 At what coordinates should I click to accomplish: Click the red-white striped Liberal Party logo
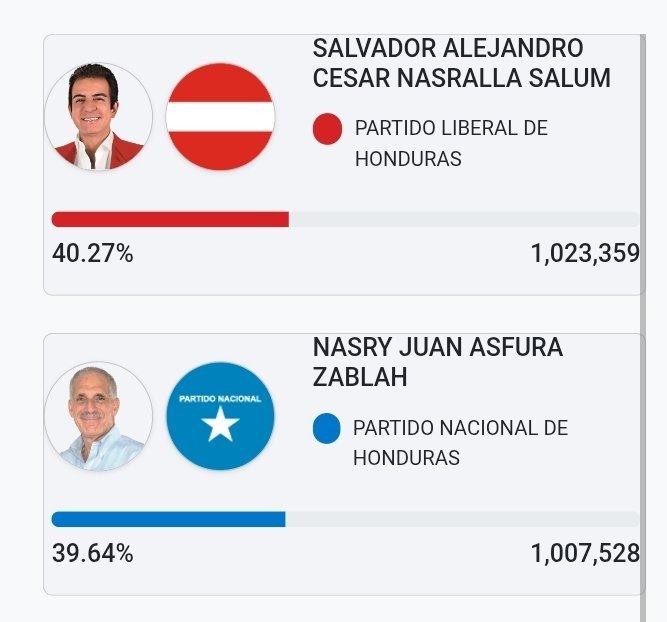point(220,117)
